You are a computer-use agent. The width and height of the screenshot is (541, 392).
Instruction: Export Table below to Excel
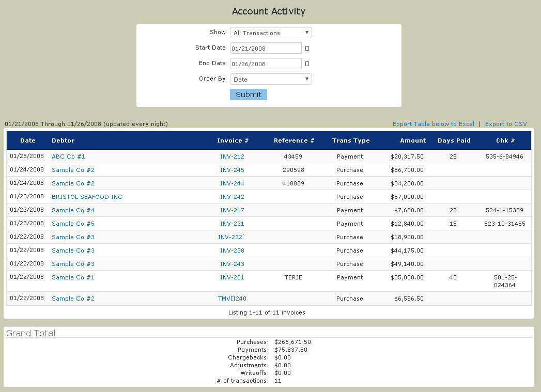pos(433,124)
